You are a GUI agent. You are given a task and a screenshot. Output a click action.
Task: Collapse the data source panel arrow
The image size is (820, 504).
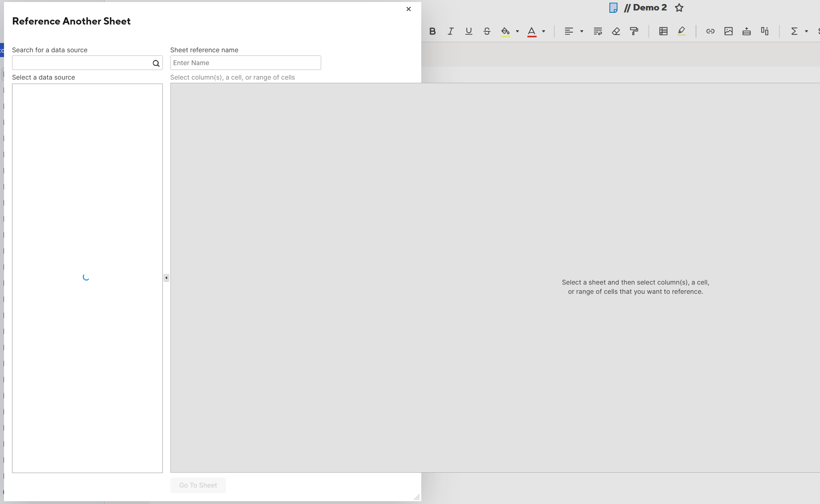coord(166,278)
